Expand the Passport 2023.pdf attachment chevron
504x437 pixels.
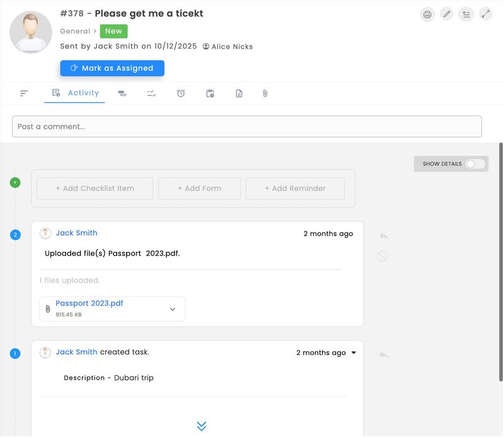click(172, 308)
